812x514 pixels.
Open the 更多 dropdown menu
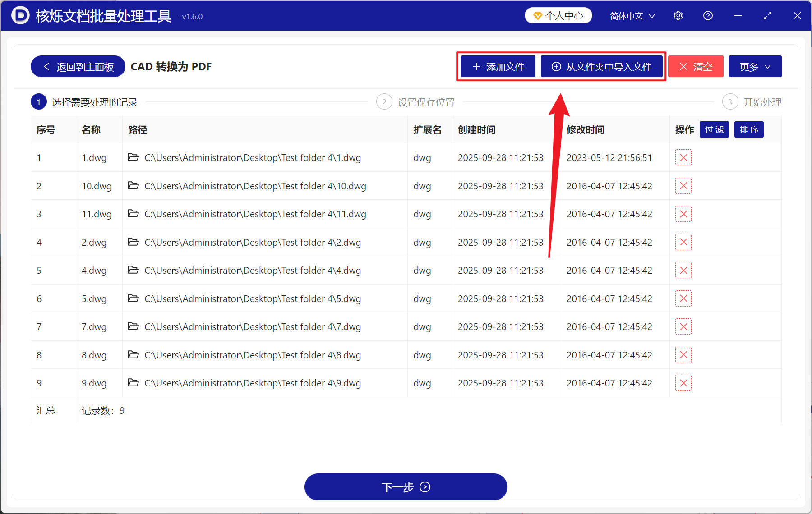tap(755, 66)
